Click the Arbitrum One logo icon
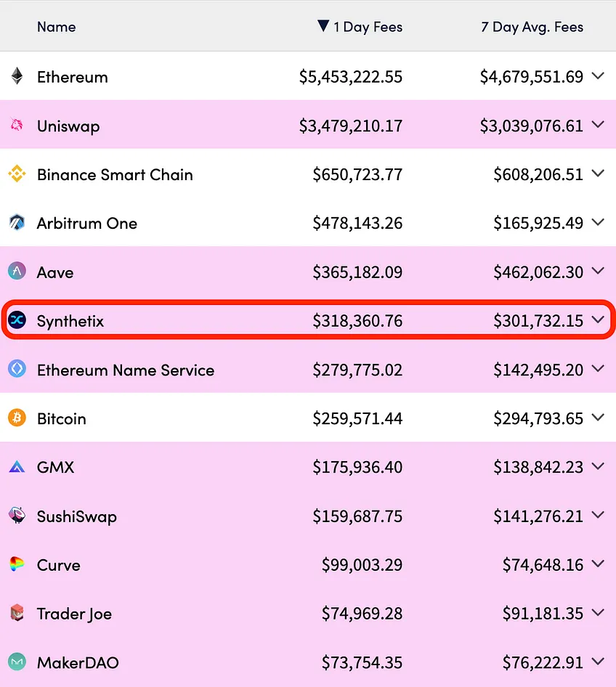Image resolution: width=616 pixels, height=687 pixels. click(x=17, y=222)
